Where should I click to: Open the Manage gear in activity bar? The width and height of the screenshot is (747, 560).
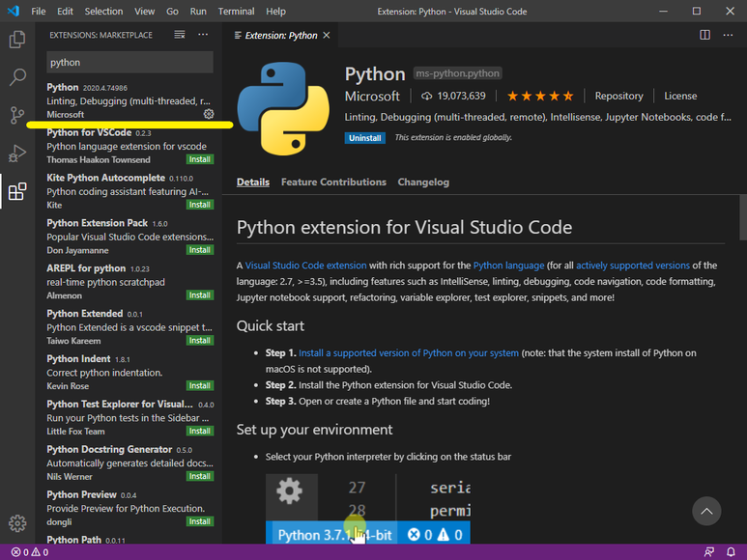pos(17,523)
